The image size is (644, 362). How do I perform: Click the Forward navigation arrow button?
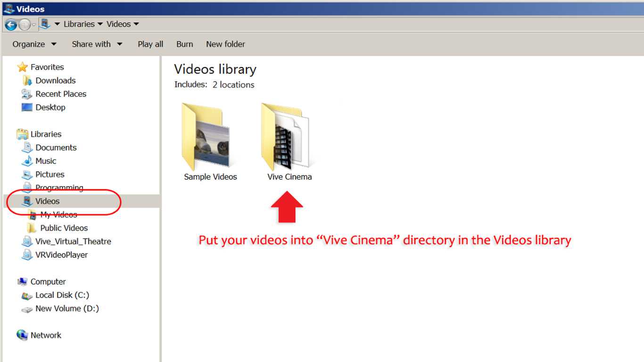coord(25,25)
